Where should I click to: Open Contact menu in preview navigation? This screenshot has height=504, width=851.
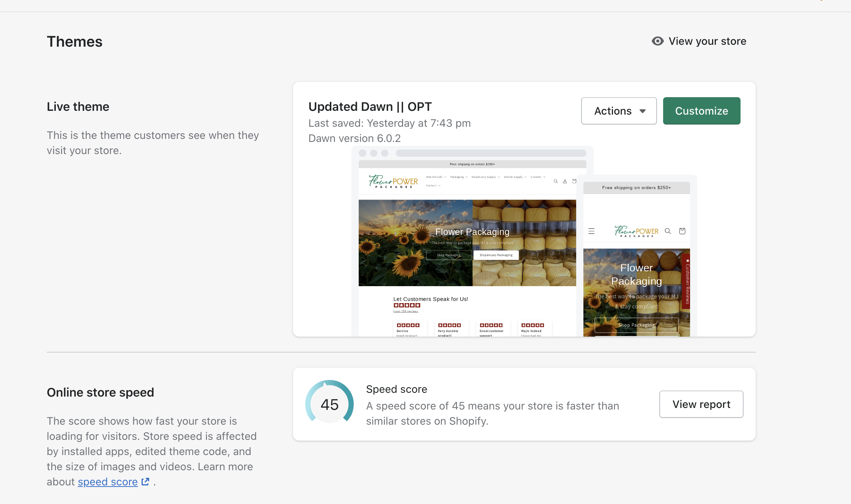[433, 186]
